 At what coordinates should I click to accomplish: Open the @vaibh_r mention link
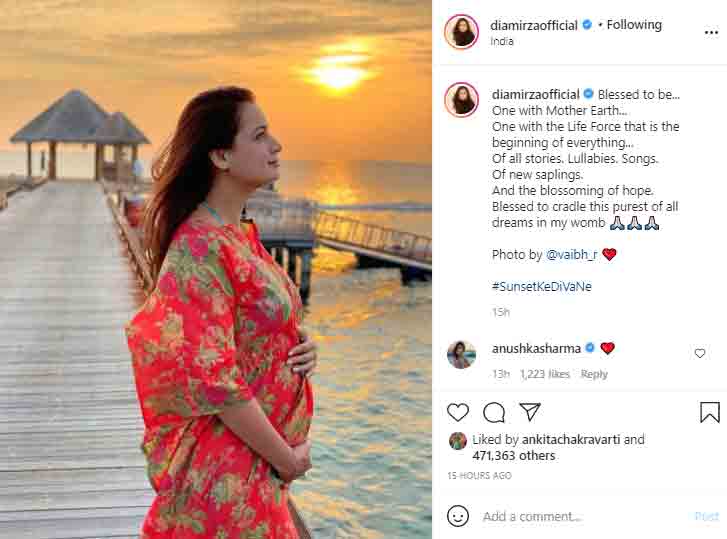572,254
